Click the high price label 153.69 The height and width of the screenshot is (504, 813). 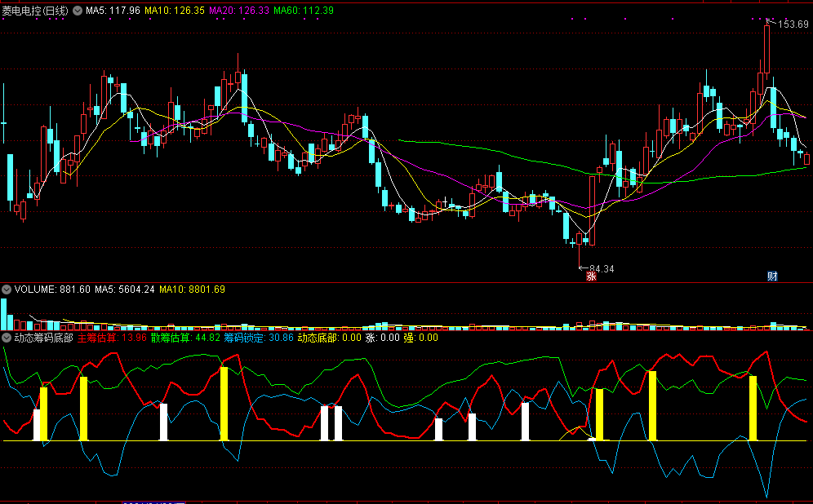pyautogui.click(x=793, y=24)
